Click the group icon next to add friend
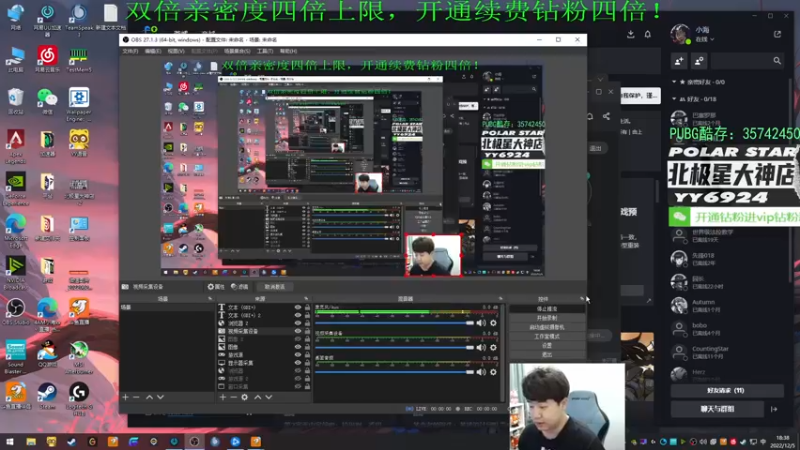 coord(699,61)
